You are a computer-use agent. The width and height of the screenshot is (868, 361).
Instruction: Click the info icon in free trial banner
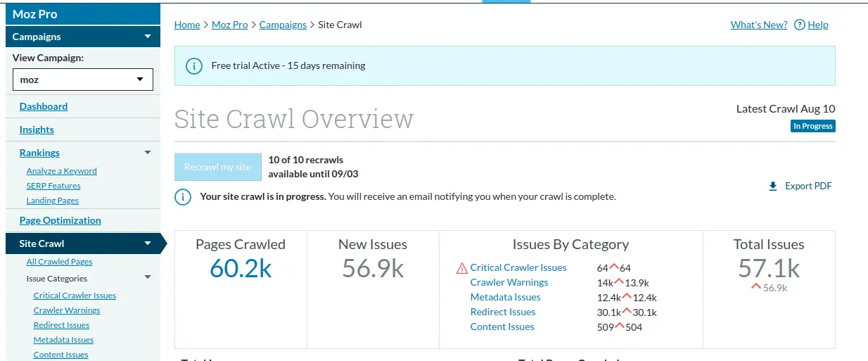(193, 65)
